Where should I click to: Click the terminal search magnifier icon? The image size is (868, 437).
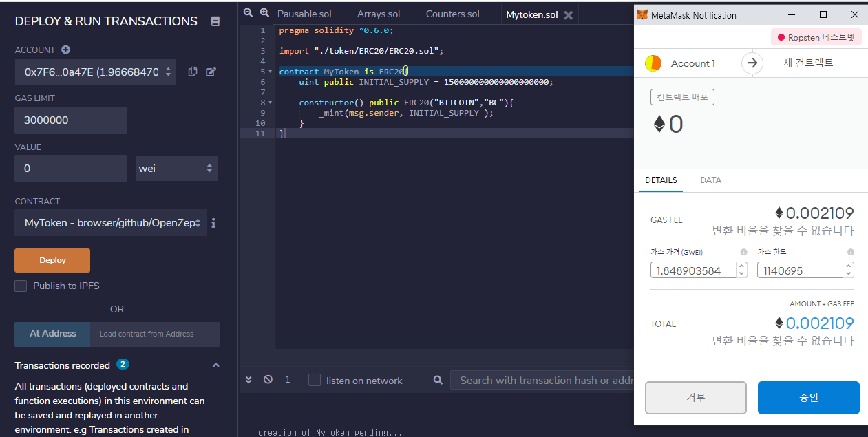[438, 380]
